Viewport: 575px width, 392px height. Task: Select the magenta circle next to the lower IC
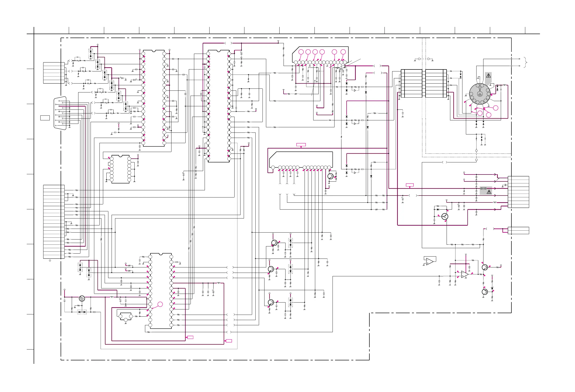click(x=160, y=304)
